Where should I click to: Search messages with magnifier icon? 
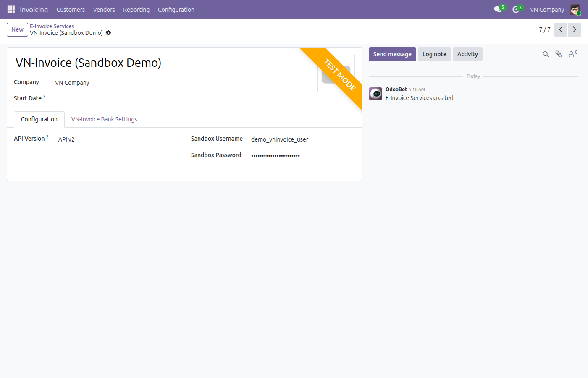tap(546, 54)
